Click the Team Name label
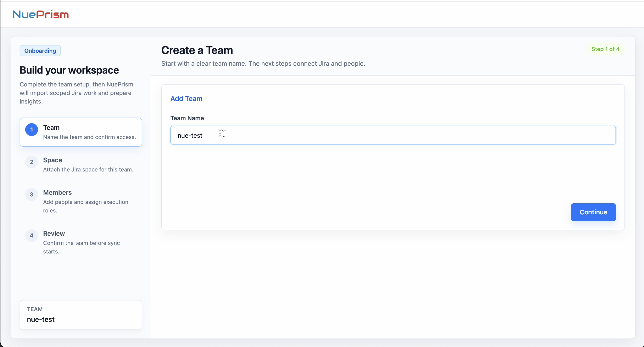Screen dimensions: 644x347 pyautogui.click(x=187, y=118)
